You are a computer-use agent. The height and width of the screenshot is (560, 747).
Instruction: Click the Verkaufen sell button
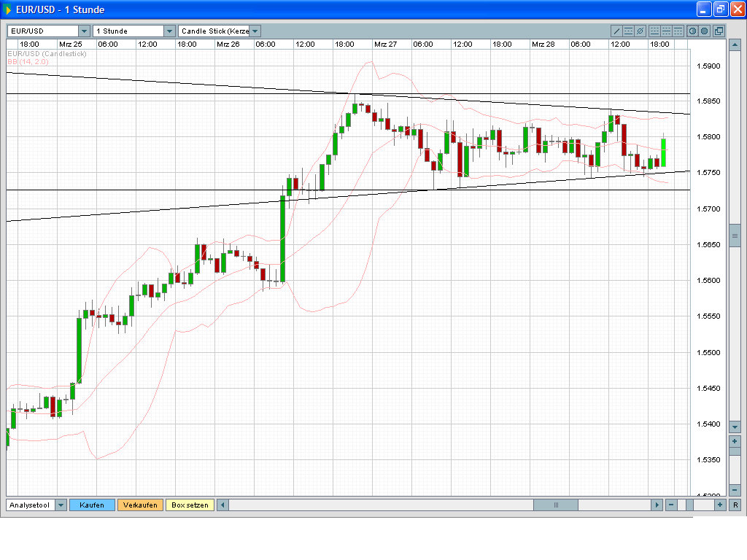pos(140,505)
